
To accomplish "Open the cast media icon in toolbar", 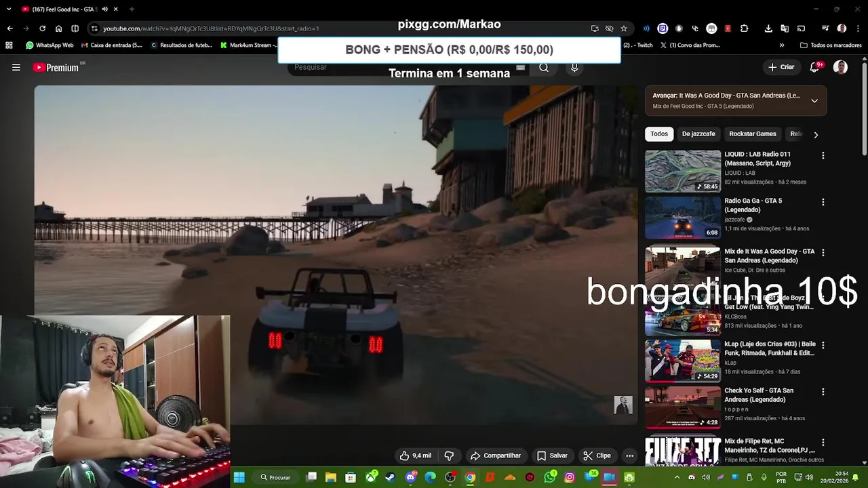I will pos(801,28).
